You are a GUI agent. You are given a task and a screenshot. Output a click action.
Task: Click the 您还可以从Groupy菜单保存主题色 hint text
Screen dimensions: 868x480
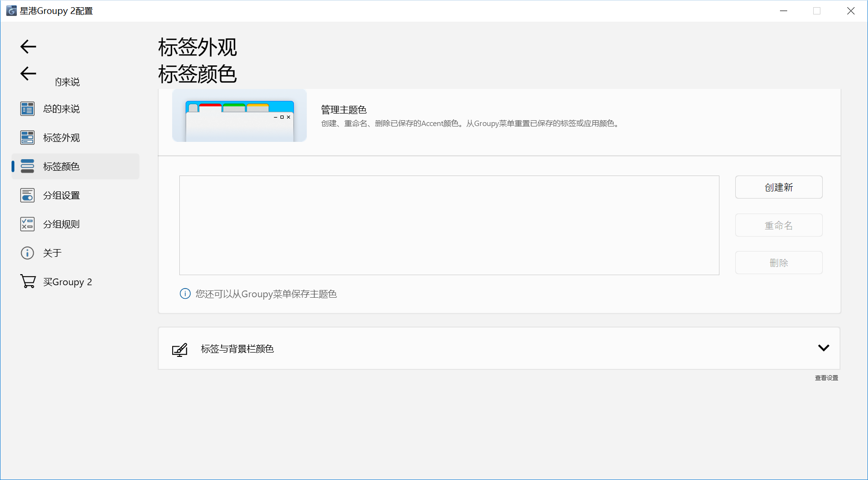pyautogui.click(x=266, y=294)
